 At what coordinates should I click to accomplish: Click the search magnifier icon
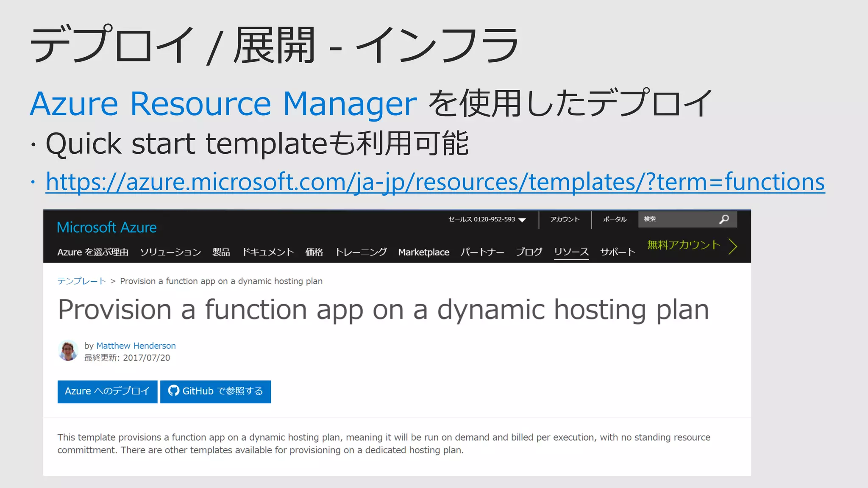click(724, 219)
